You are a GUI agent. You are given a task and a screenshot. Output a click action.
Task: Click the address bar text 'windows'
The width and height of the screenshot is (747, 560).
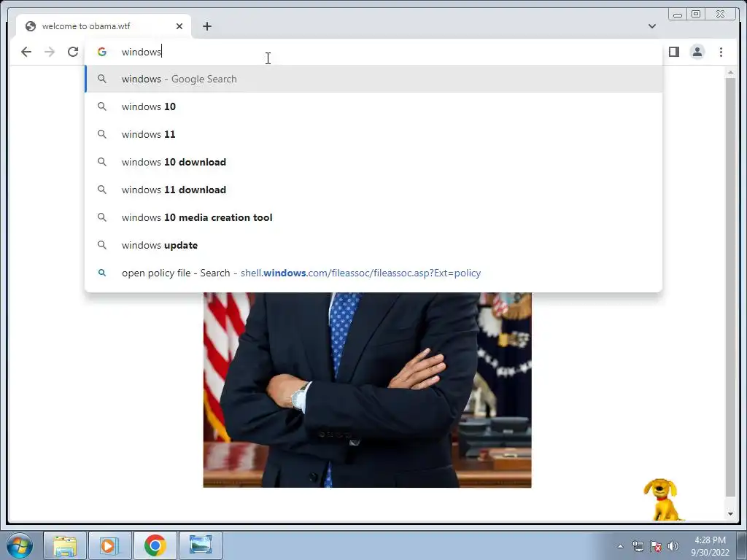coord(142,52)
